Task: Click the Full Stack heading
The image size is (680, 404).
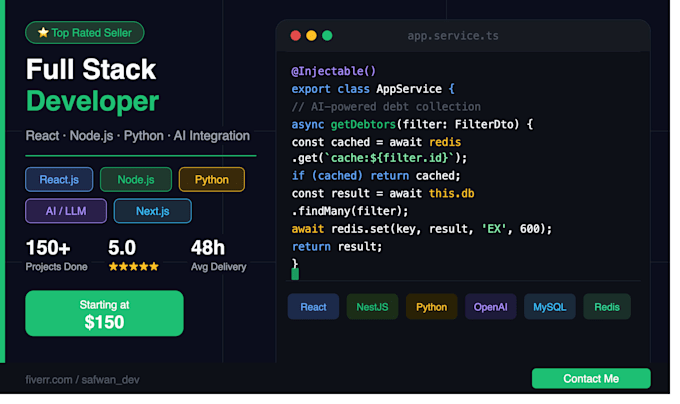Action: (91, 69)
